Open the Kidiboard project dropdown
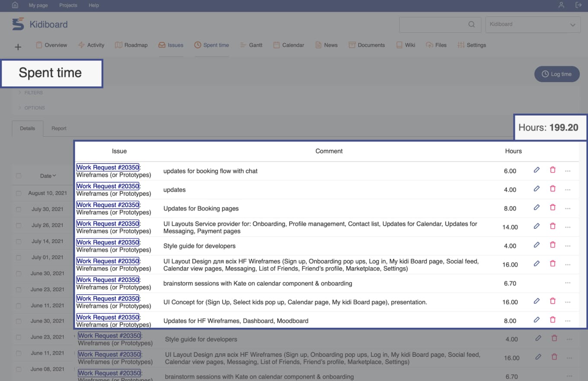Image resolution: width=588 pixels, height=381 pixels. pos(533,25)
